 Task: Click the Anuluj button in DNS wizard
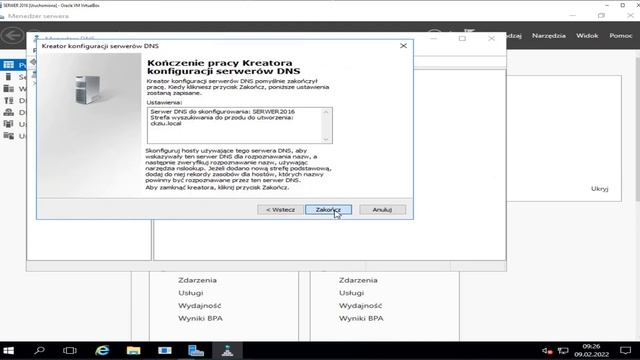click(382, 209)
